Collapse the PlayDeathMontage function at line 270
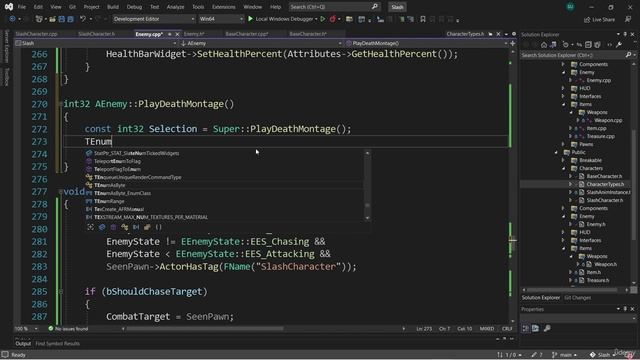The height and width of the screenshot is (360, 640). click(x=60, y=104)
